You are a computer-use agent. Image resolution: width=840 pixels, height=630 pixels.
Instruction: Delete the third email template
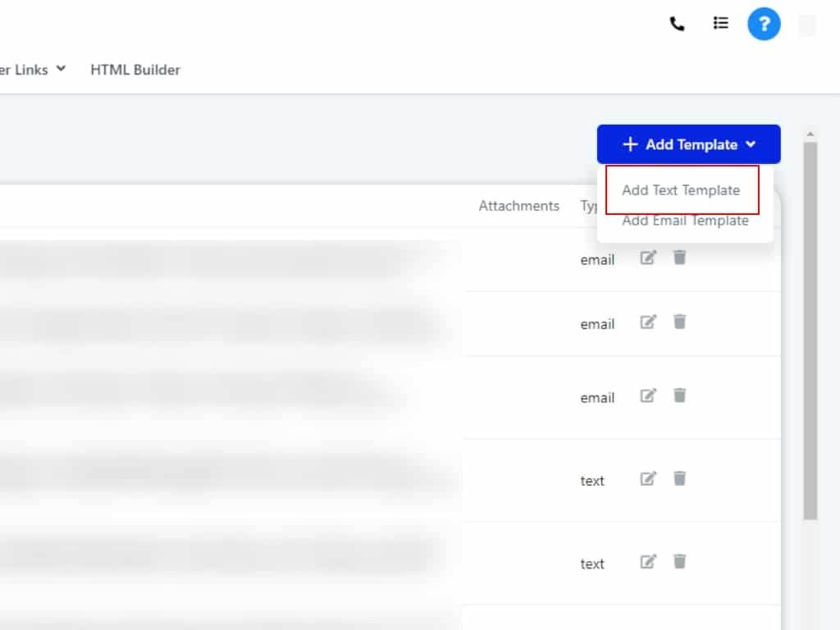coord(679,396)
